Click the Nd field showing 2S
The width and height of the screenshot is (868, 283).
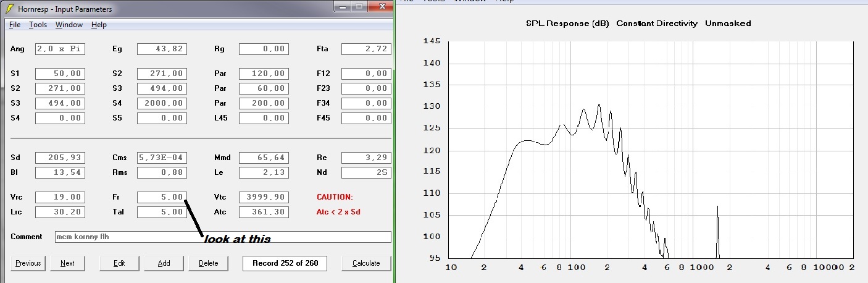[366, 172]
